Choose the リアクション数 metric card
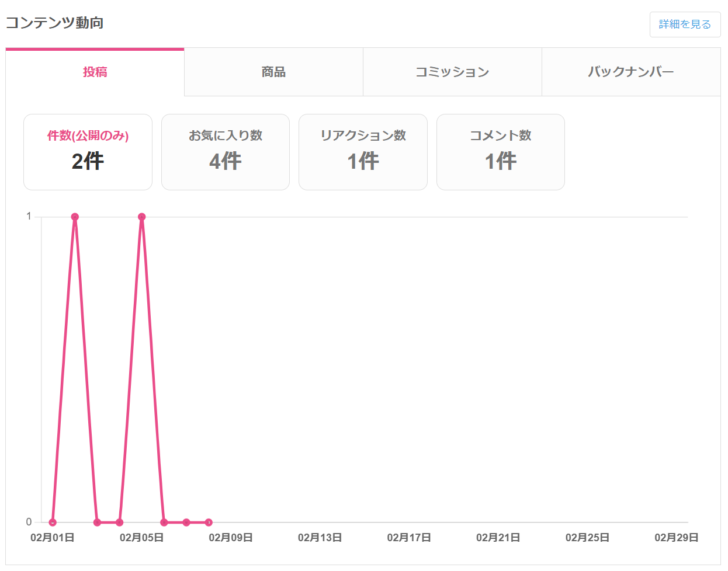This screenshot has width=728, height=571. 363,152
